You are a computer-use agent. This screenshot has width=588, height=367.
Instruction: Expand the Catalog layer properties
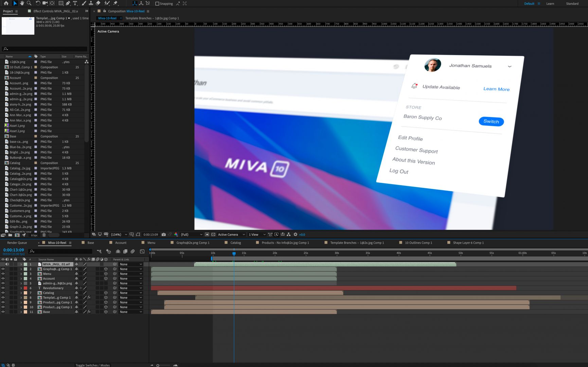tap(21, 293)
